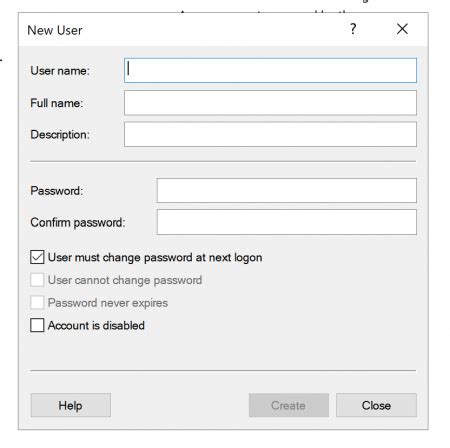Open the Help button at bottom left

71,405
